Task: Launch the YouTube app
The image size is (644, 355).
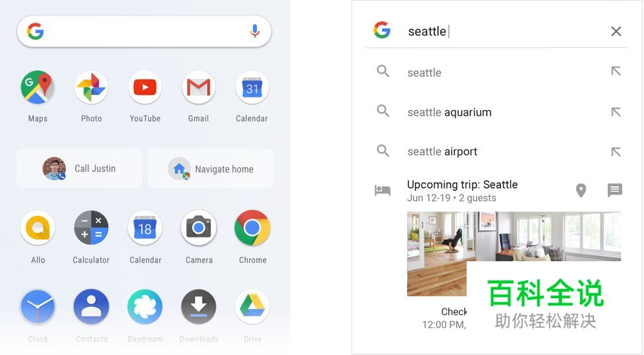Action: [x=144, y=87]
